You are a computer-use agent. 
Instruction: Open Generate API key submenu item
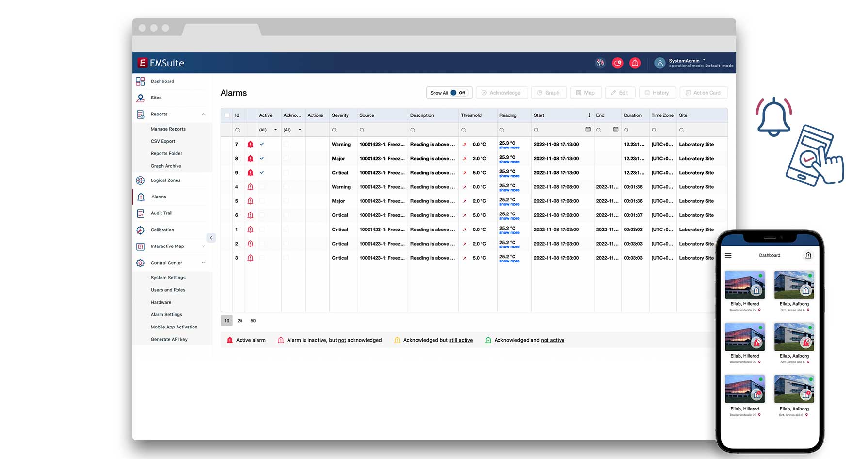coord(169,340)
